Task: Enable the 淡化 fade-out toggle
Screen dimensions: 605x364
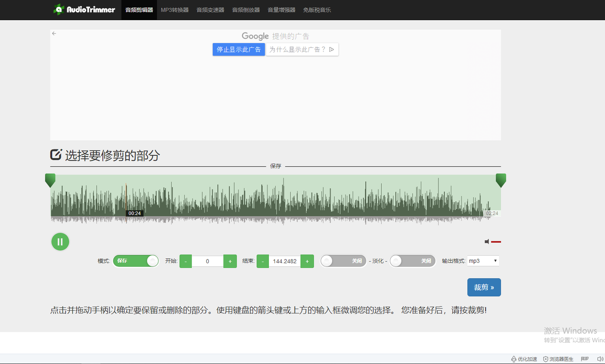Action: coord(412,261)
